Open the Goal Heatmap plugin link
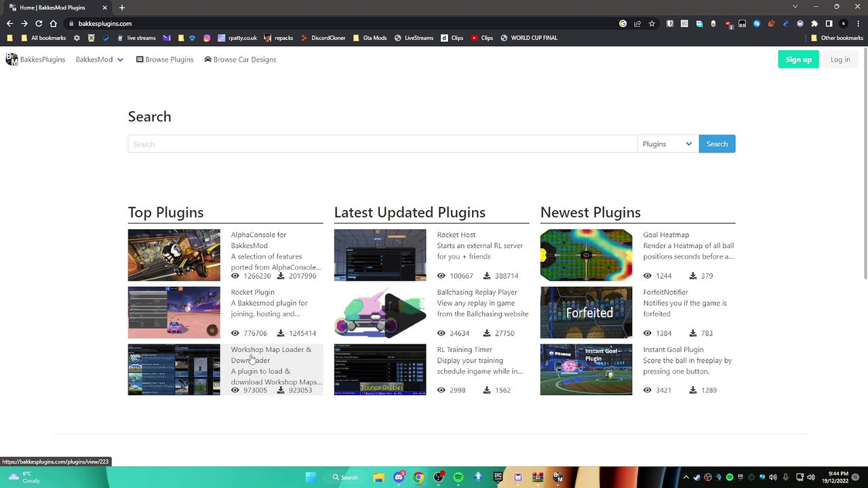 click(666, 235)
